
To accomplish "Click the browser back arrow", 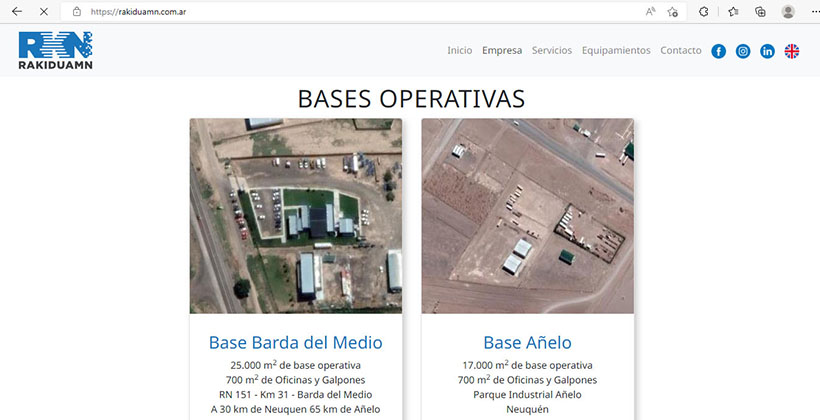I will [16, 11].
